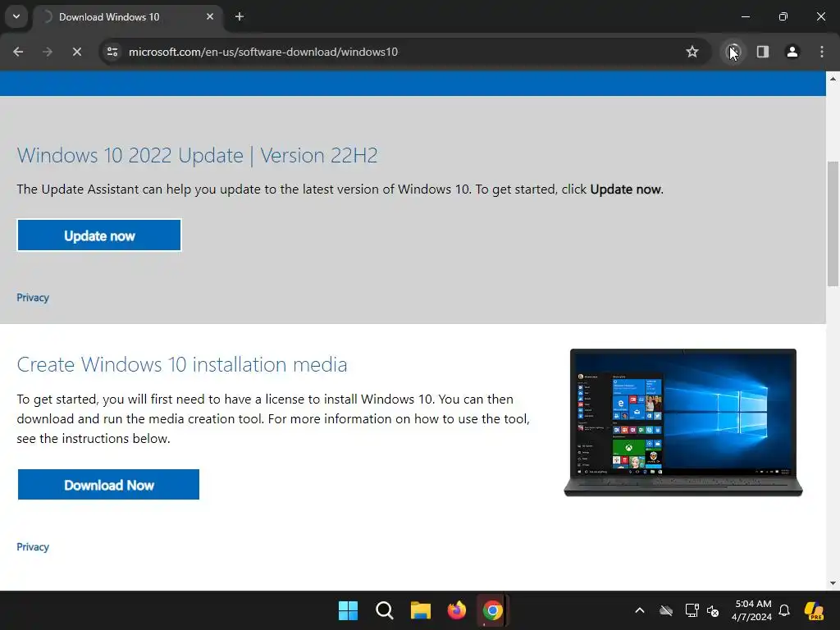Screen dimensions: 840x630
Task: Click the Download Now button
Action: point(108,484)
